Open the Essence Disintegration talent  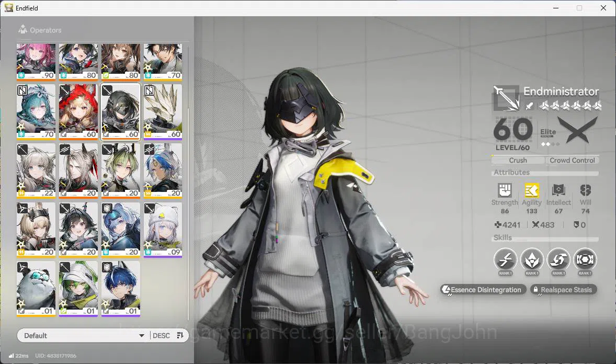pyautogui.click(x=483, y=290)
